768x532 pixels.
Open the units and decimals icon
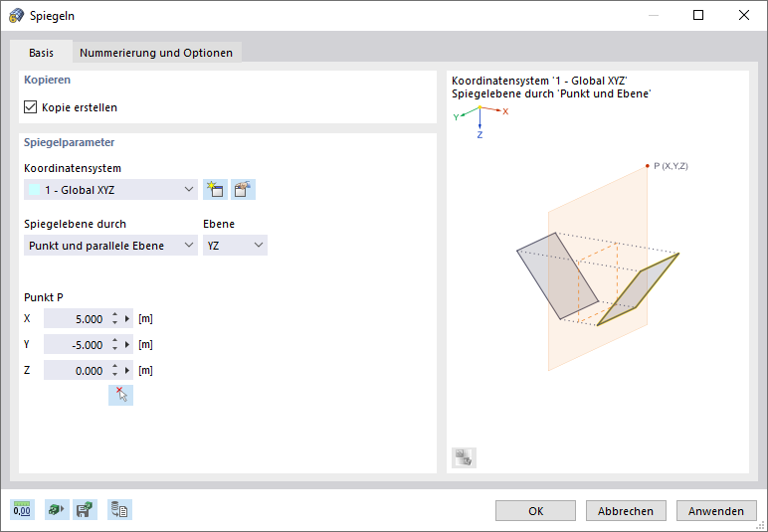(x=22, y=509)
